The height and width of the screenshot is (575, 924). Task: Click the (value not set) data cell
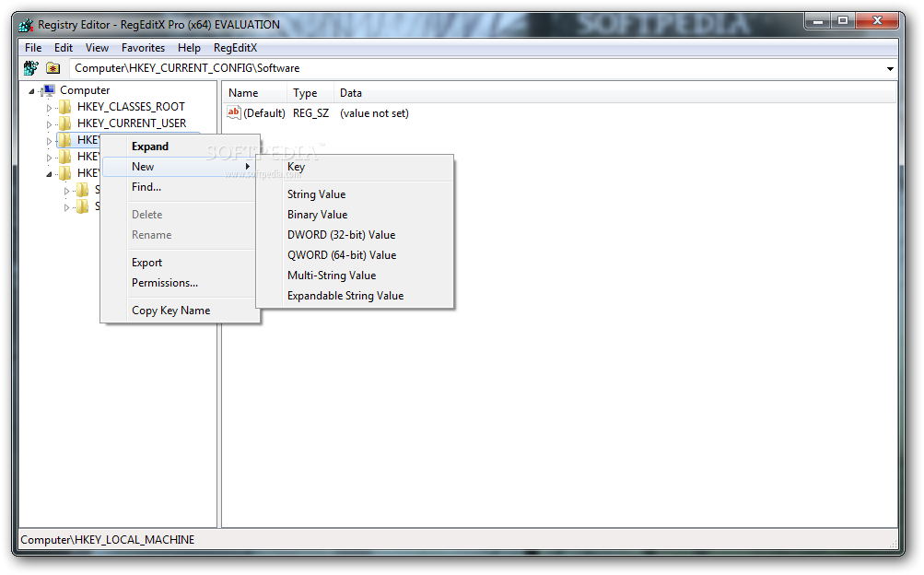click(x=374, y=113)
